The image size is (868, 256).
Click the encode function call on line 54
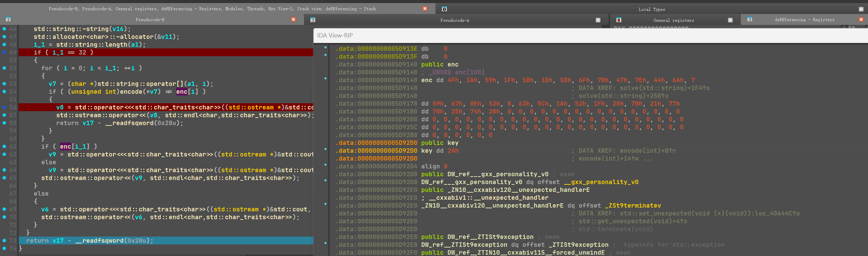tap(131, 92)
